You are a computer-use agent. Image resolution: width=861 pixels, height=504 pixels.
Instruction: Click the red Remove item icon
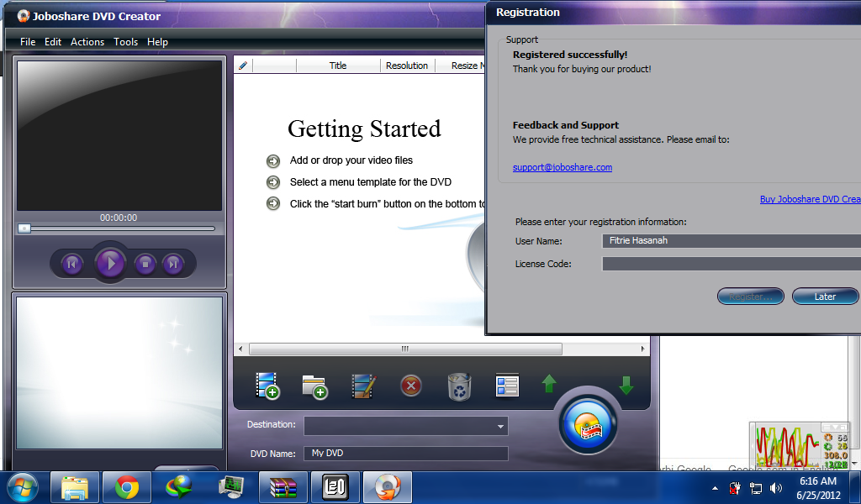410,386
